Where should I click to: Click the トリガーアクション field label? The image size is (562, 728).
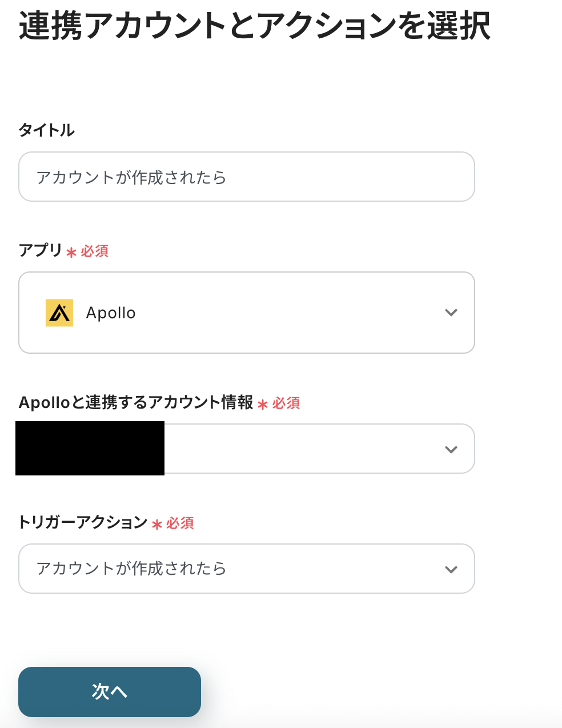pos(83,522)
